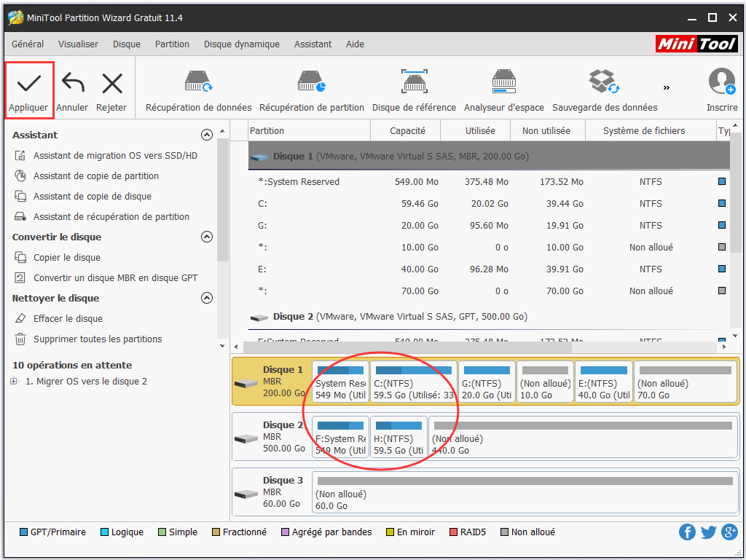746x560 pixels.
Task: Click the Rejeter X icon
Action: pos(112,84)
